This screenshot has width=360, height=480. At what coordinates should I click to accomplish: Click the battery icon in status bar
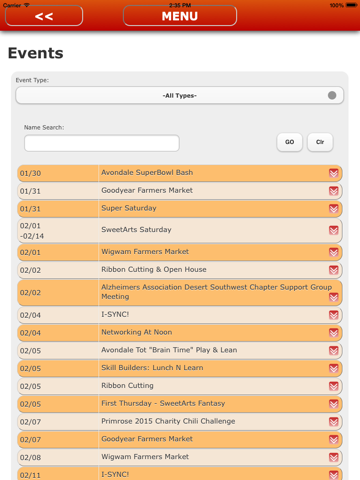pyautogui.click(x=351, y=5)
